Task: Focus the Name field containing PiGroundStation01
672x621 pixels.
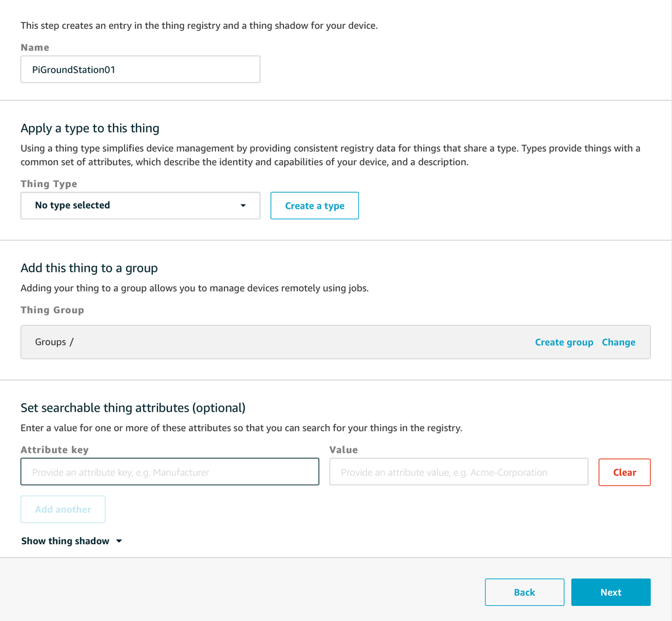Action: click(140, 69)
